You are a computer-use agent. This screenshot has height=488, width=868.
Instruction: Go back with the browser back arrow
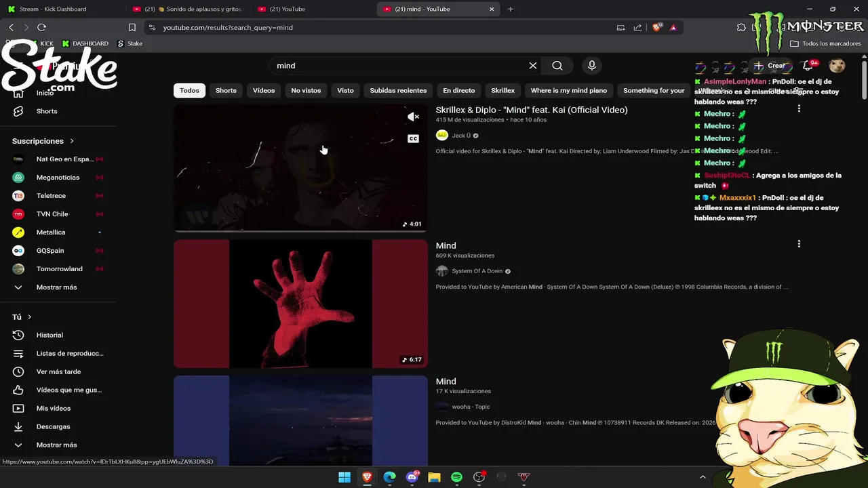pyautogui.click(x=12, y=27)
